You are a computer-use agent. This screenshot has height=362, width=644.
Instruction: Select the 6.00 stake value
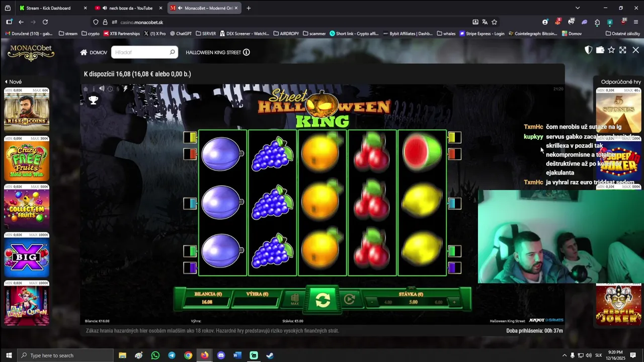[439, 302]
